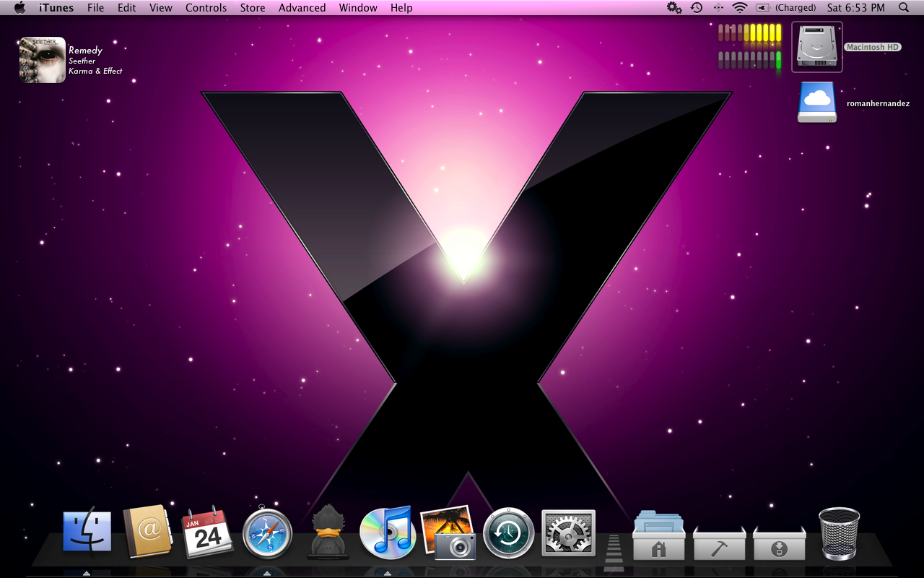Open the Apple menu
924x578 pixels.
[x=20, y=8]
